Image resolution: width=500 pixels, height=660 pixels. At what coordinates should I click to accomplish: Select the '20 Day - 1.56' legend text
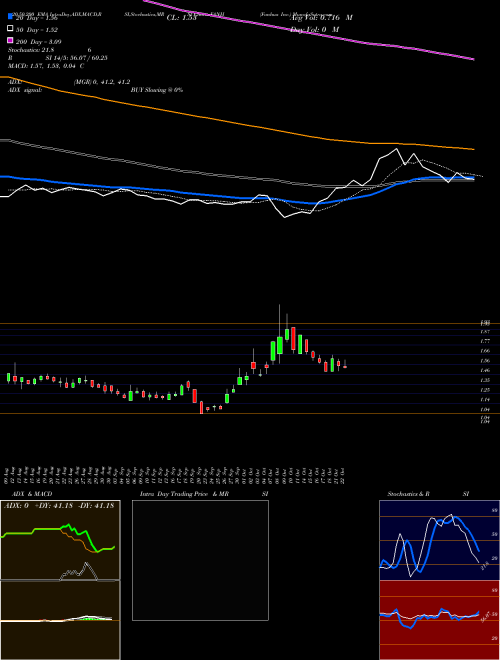coord(37,18)
